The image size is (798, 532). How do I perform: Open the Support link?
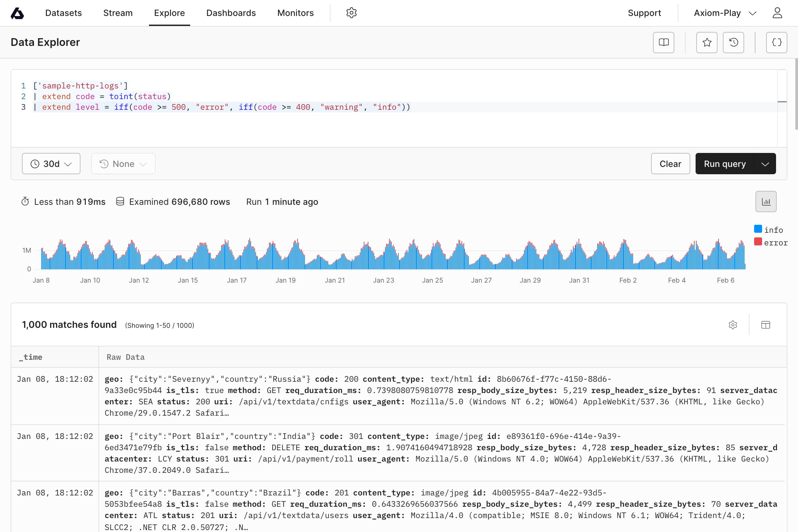point(644,13)
